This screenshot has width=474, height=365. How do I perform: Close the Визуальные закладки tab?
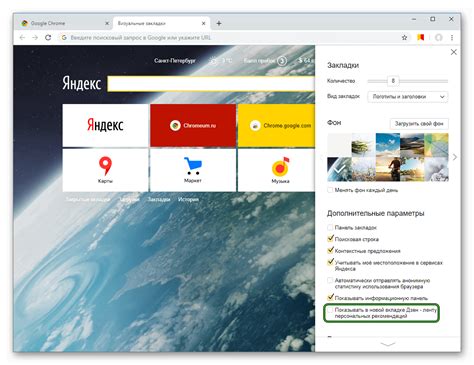point(204,23)
